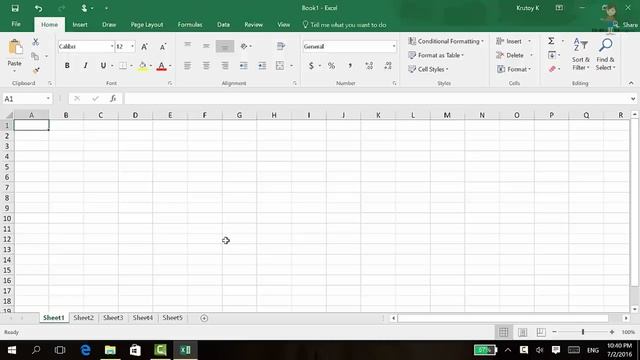The height and width of the screenshot is (360, 640).
Task: Expand Conditional Formatting menu
Action: tap(446, 41)
